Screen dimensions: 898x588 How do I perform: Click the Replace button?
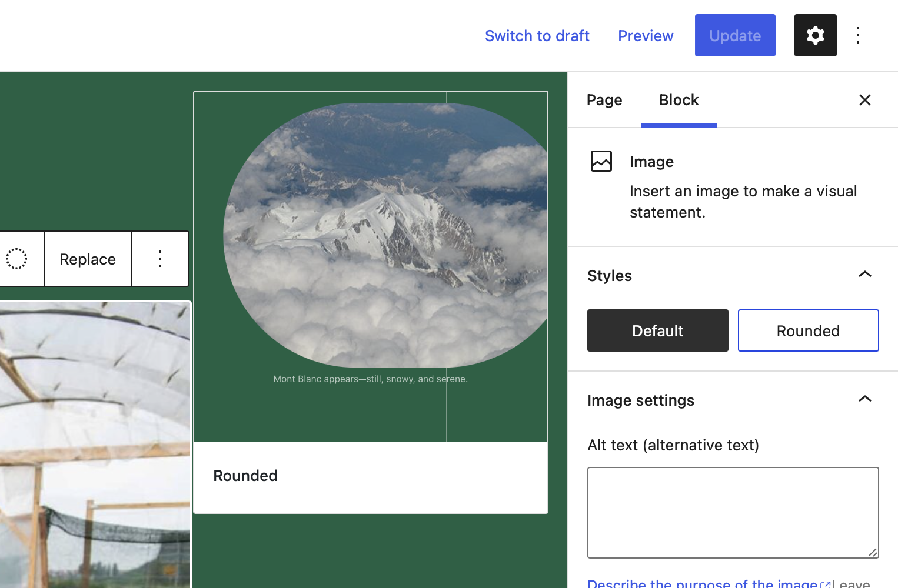(x=87, y=259)
